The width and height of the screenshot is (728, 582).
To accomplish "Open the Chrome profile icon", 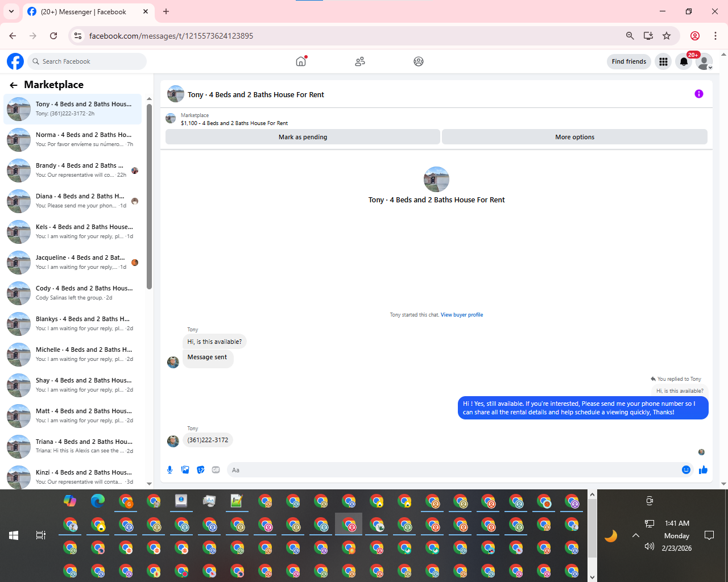I will pyautogui.click(x=695, y=36).
